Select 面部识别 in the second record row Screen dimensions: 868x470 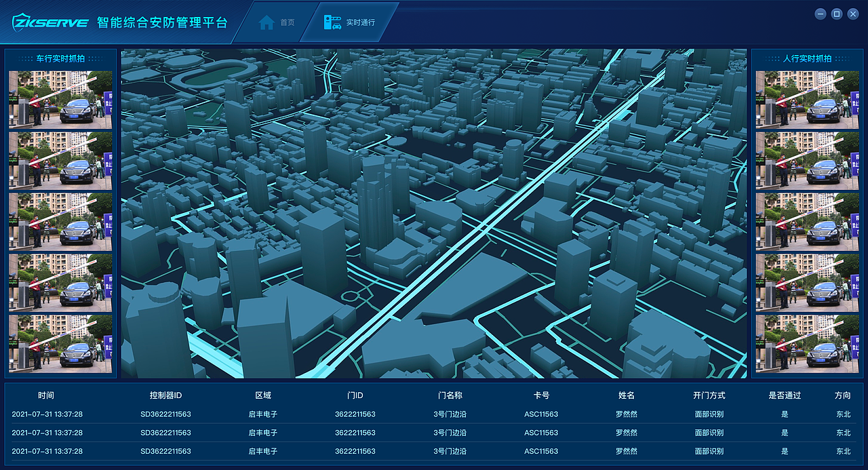click(709, 433)
